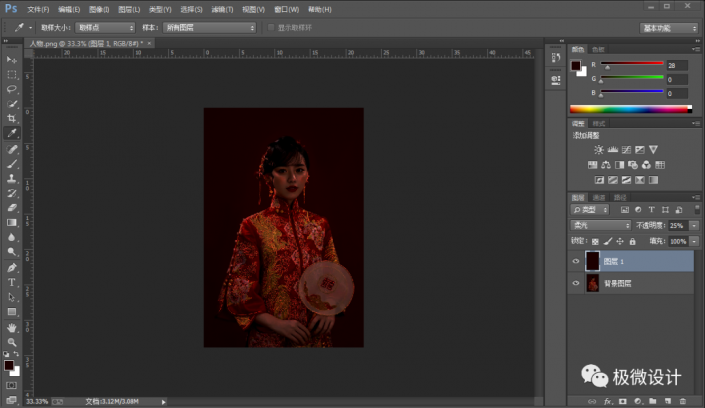Toggle lock position

coord(620,242)
